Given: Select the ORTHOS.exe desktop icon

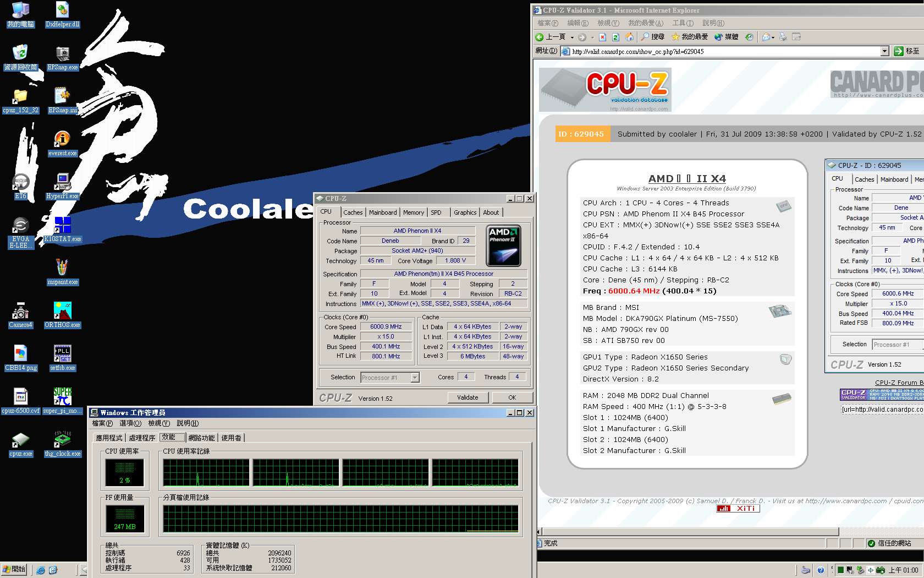Looking at the screenshot, I should pyautogui.click(x=62, y=315).
